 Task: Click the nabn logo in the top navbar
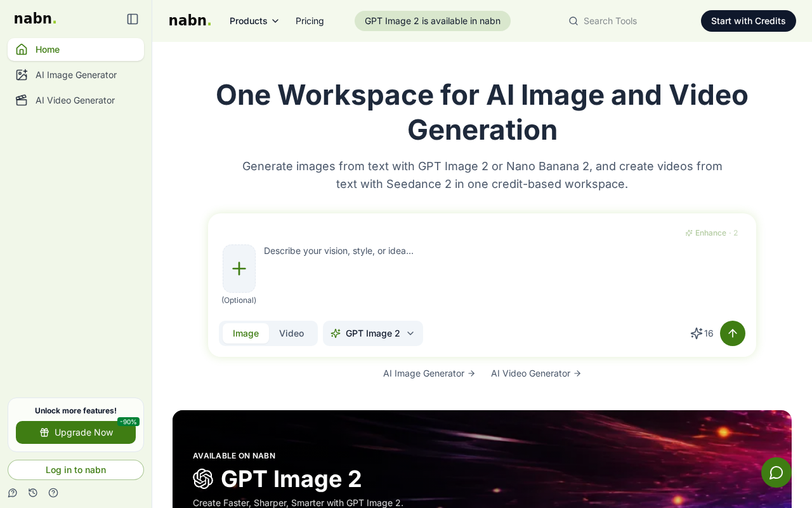[x=190, y=20]
